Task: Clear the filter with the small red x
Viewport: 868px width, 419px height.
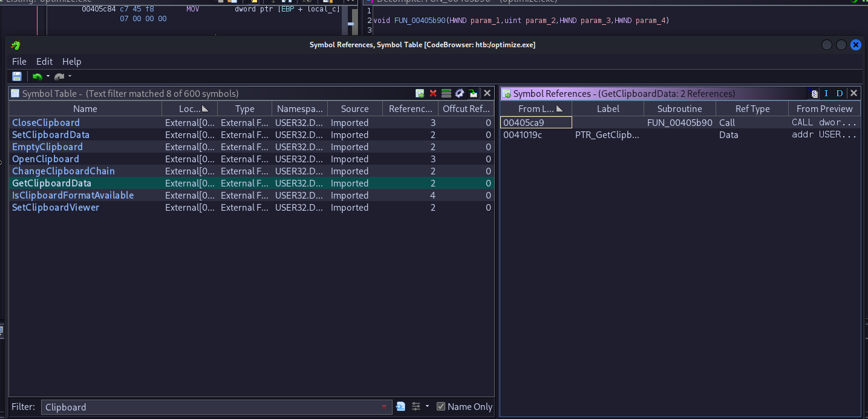Action: click(x=383, y=407)
